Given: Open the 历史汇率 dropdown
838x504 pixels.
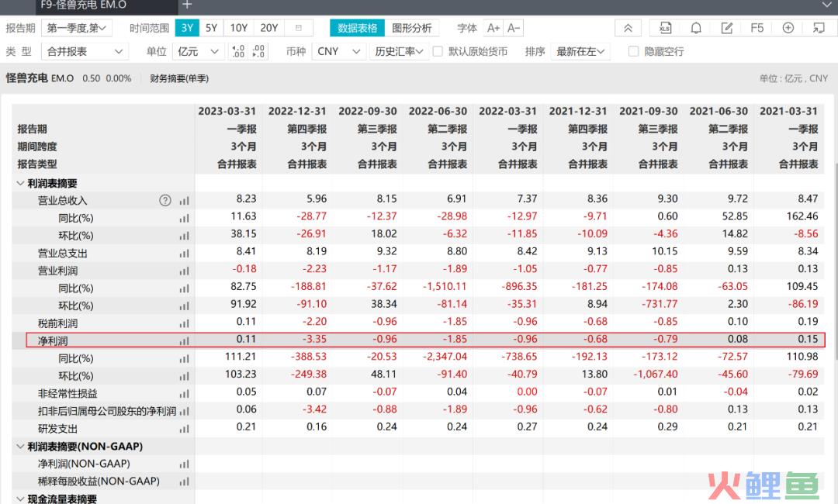Looking at the screenshot, I should point(400,51).
